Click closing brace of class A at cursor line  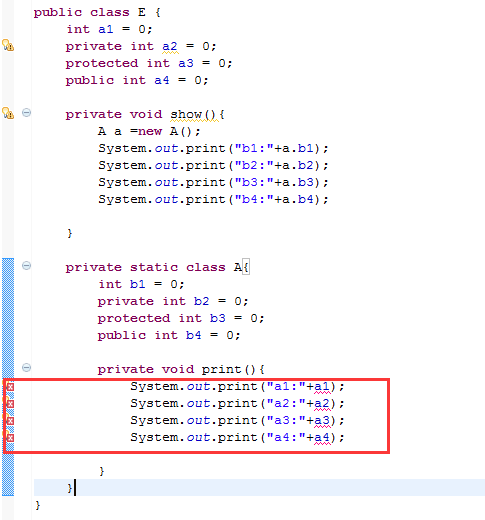(69, 488)
